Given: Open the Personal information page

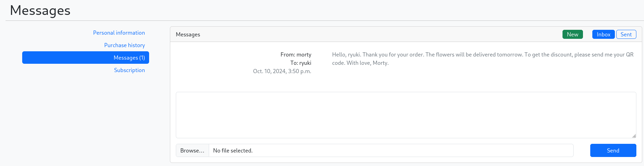Looking at the screenshot, I should click(119, 33).
